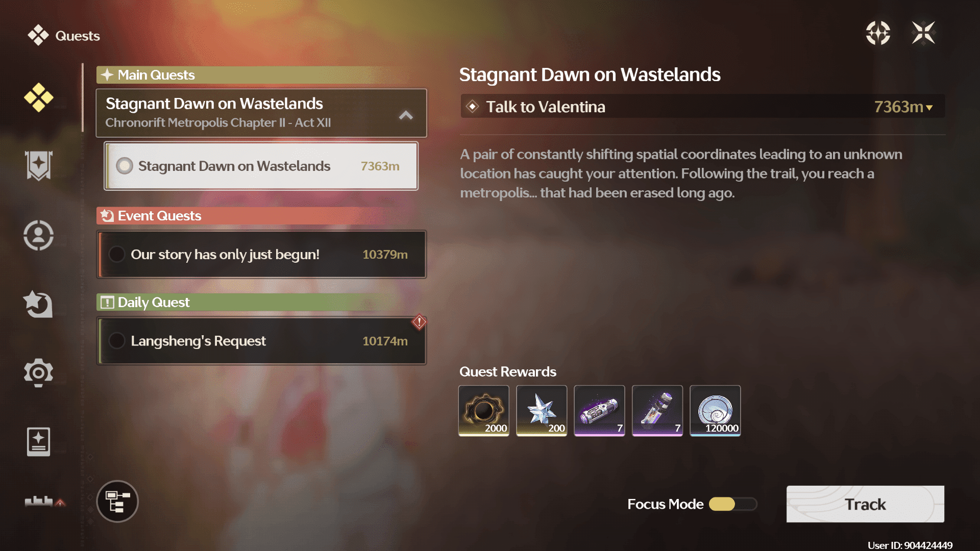
Task: Select the Our story has only just begun quest
Action: click(261, 254)
